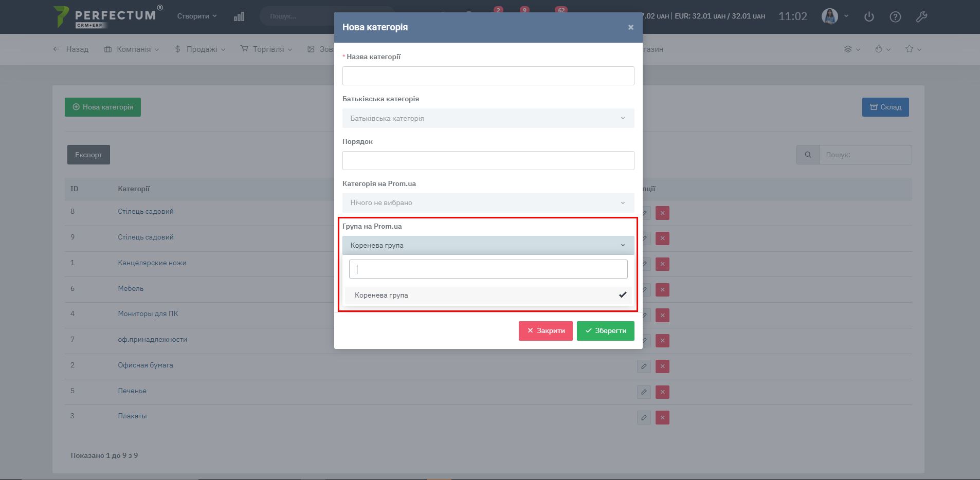Click the statistics bar chart icon
The image size is (980, 480).
click(239, 16)
